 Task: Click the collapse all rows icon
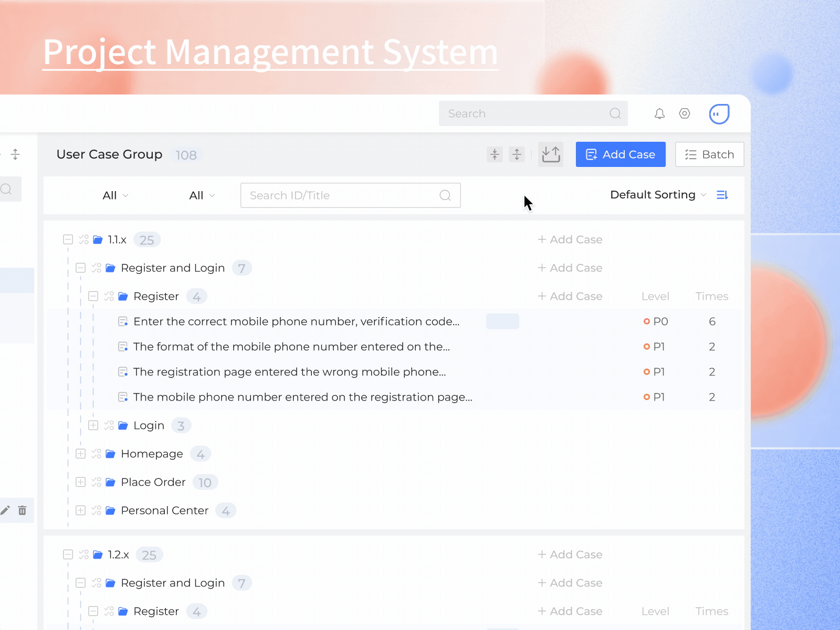pos(495,154)
